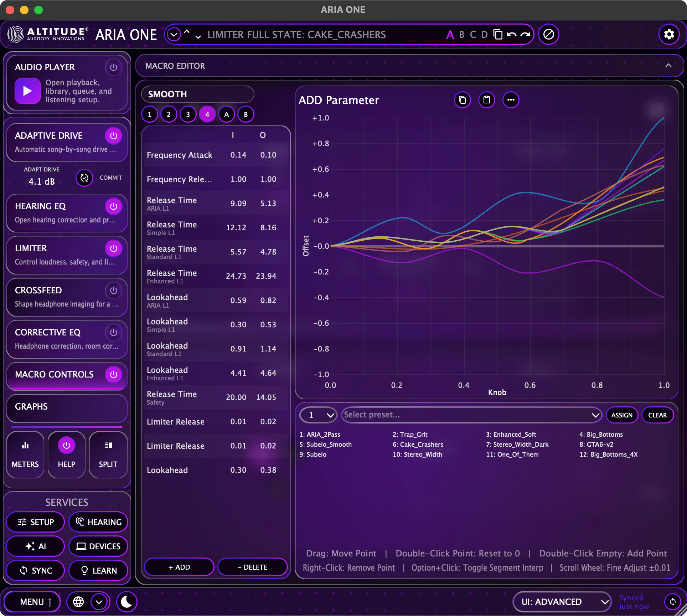Select the Frequency Attack parameter row
This screenshot has width=687, height=616.
pyautogui.click(x=216, y=155)
